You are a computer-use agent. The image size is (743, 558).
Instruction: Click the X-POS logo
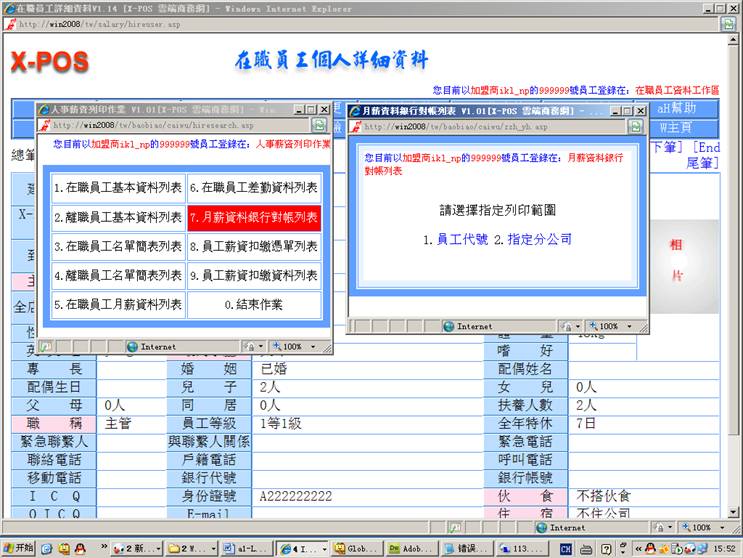click(50, 62)
